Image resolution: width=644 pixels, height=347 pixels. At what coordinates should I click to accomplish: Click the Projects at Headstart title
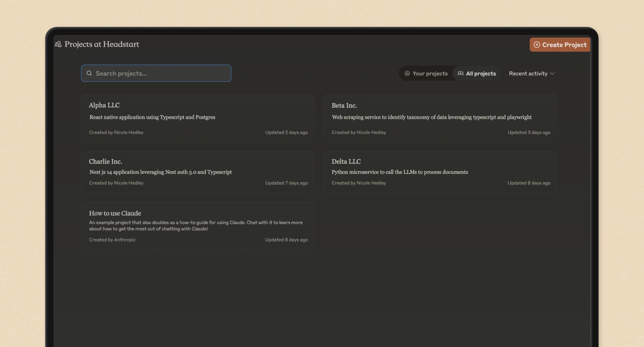[102, 44]
